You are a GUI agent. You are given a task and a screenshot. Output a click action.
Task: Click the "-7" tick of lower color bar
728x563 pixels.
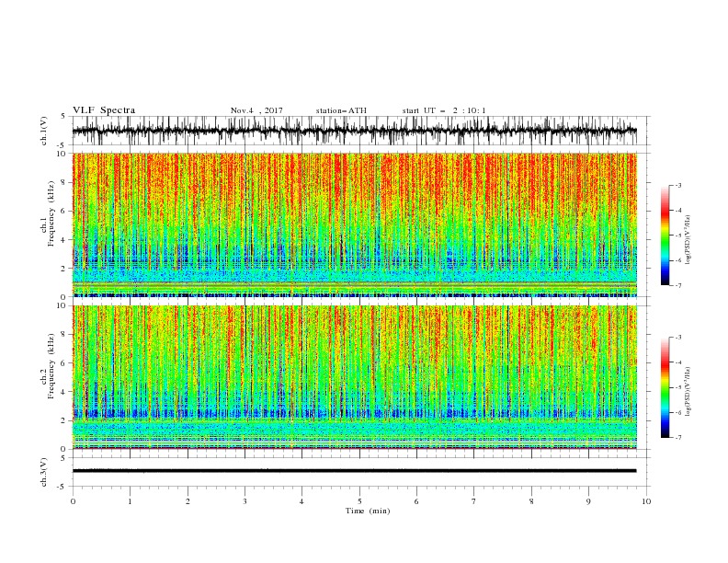677,437
